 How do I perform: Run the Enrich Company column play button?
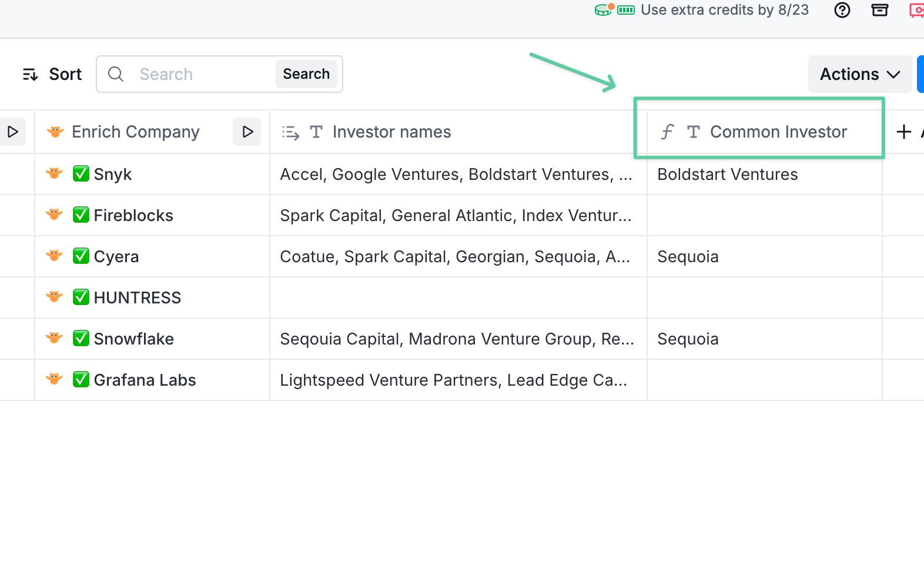[247, 132]
